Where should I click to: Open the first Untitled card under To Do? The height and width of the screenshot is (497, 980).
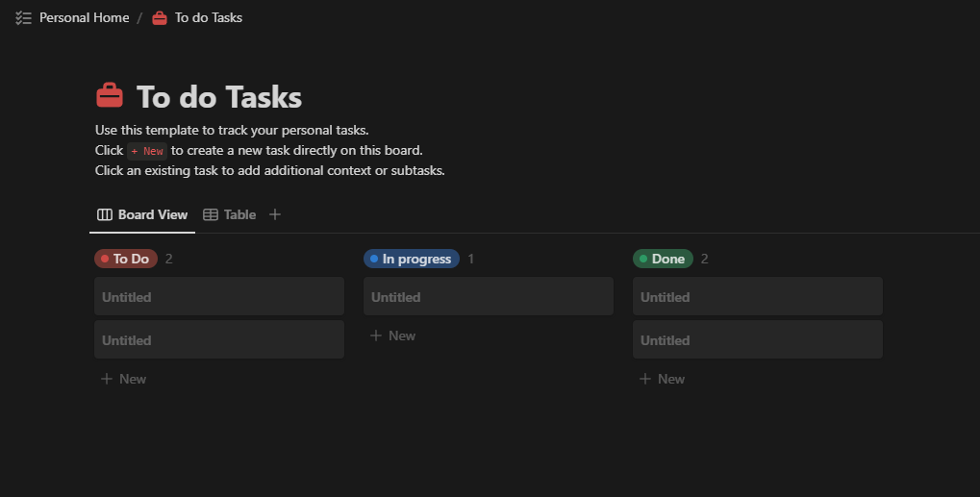[218, 297]
